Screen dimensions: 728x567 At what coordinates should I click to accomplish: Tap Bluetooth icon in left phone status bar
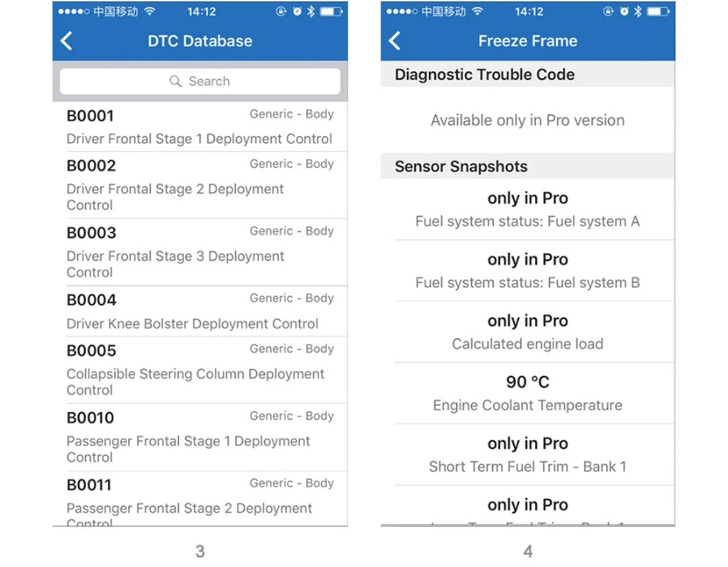click(310, 11)
